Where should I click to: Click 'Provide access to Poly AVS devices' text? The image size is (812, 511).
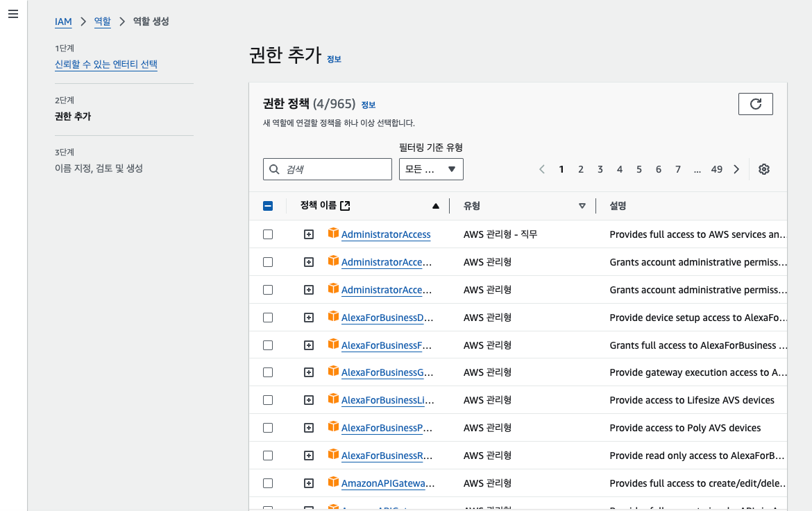pos(685,428)
